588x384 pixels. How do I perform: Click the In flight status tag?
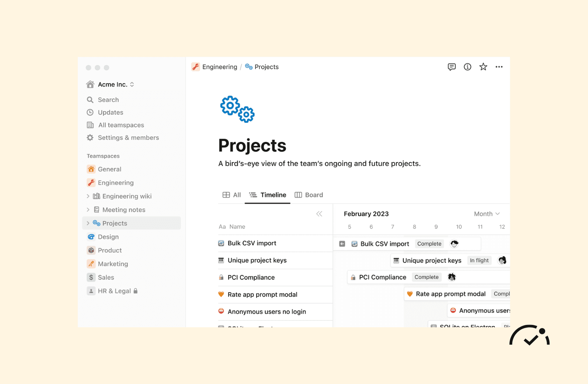479,260
